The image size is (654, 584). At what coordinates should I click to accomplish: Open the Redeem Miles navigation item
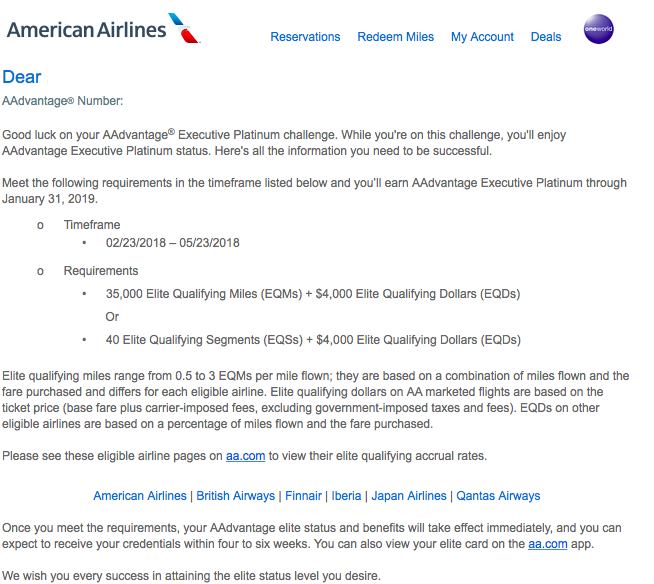click(x=395, y=37)
